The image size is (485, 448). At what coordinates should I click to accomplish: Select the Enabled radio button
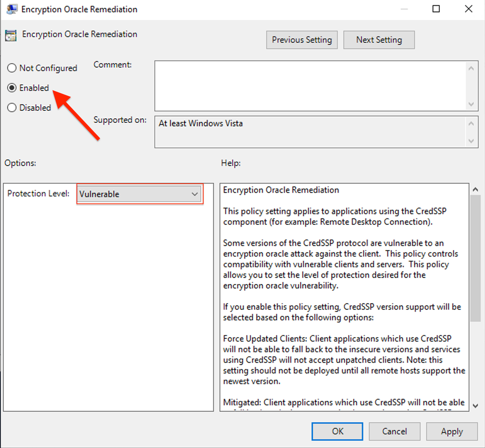12,88
